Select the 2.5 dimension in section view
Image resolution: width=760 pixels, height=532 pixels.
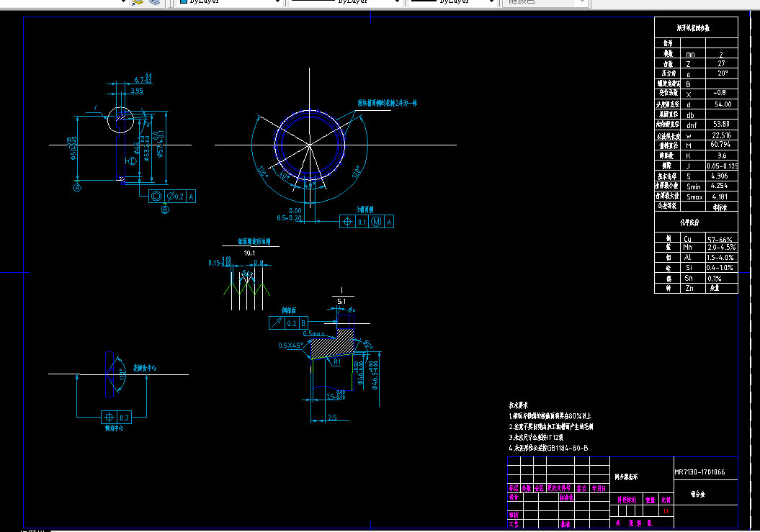pos(333,417)
